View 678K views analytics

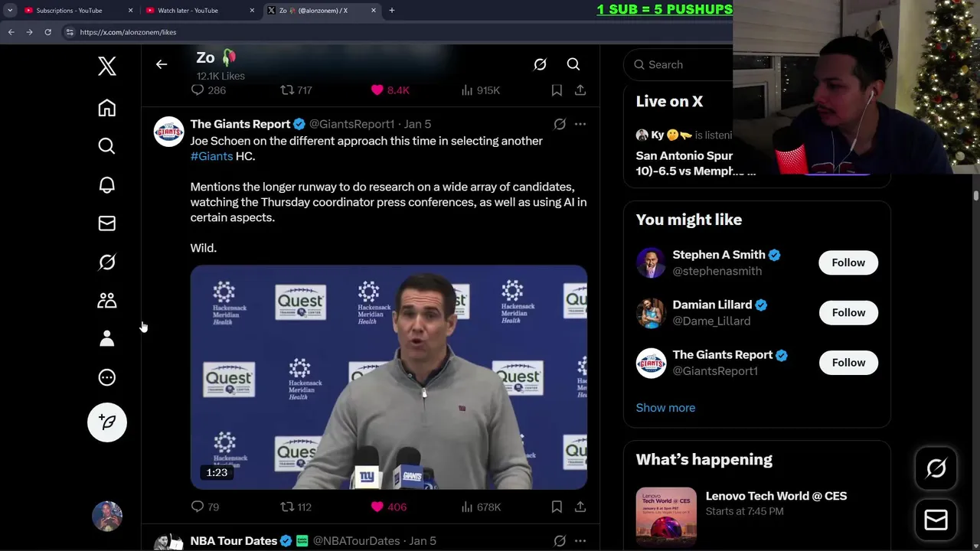pyautogui.click(x=481, y=507)
